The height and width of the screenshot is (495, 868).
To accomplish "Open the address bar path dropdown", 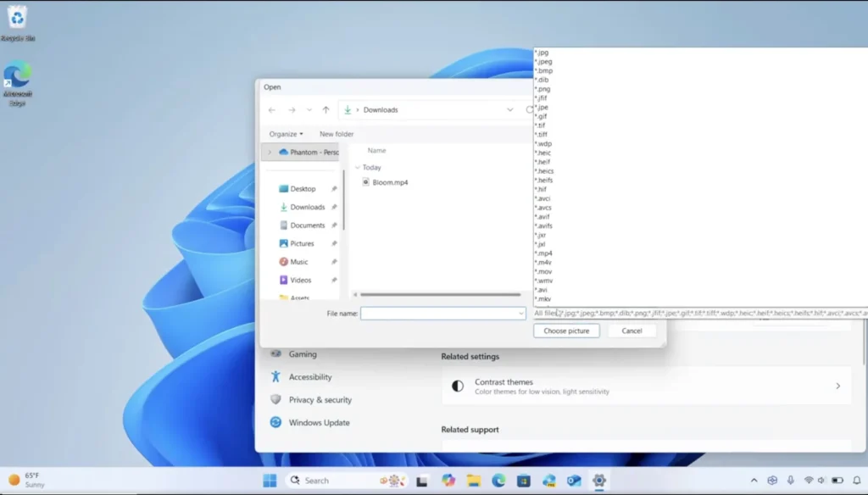I will [509, 110].
